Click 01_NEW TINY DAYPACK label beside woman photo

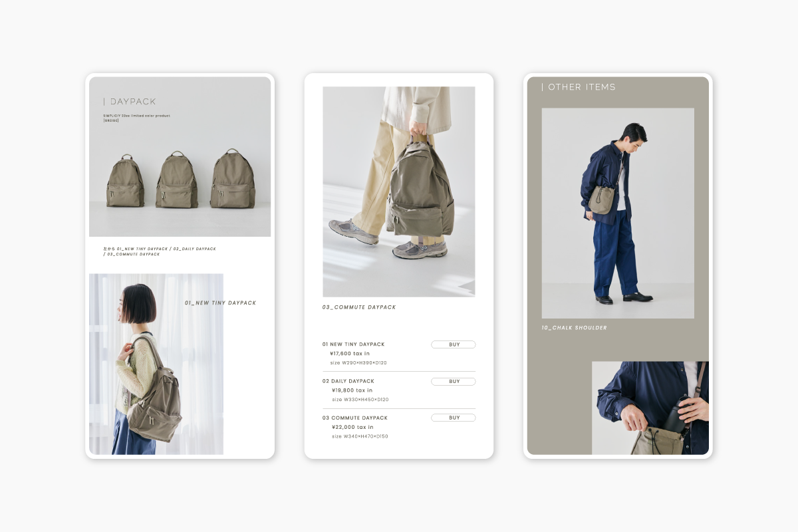pyautogui.click(x=220, y=303)
